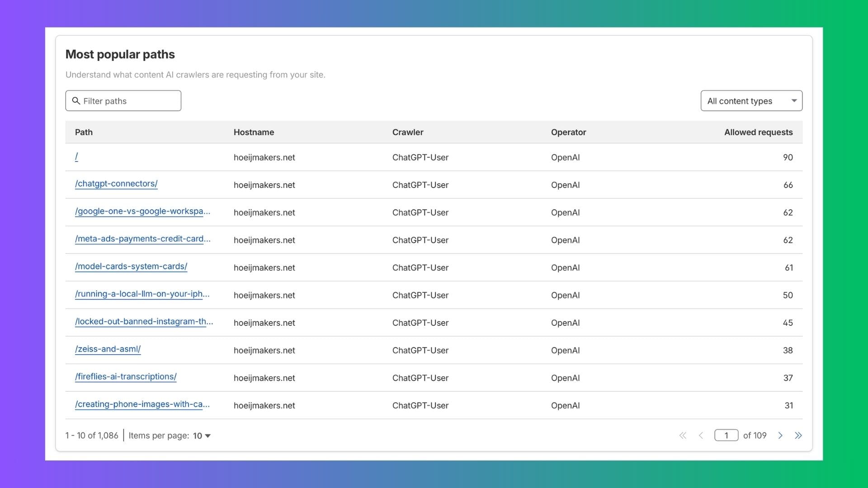Open the meta-ads-payments-credit-card path

142,239
